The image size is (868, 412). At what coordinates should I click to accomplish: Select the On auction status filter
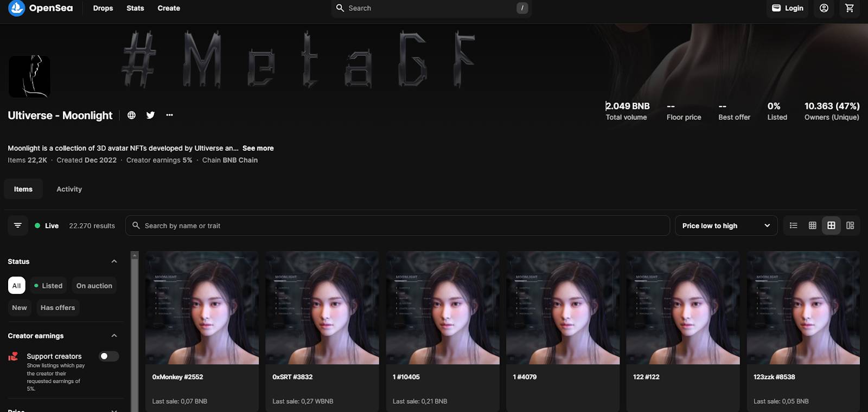(94, 286)
